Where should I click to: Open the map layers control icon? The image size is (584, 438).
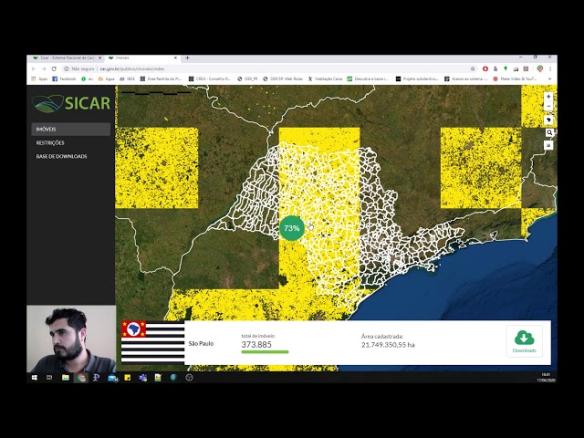pos(549,146)
